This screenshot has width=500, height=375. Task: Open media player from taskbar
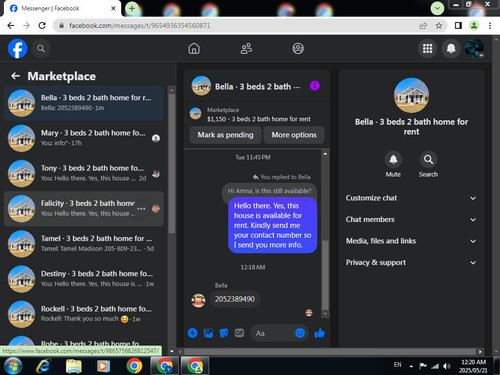tap(103, 366)
